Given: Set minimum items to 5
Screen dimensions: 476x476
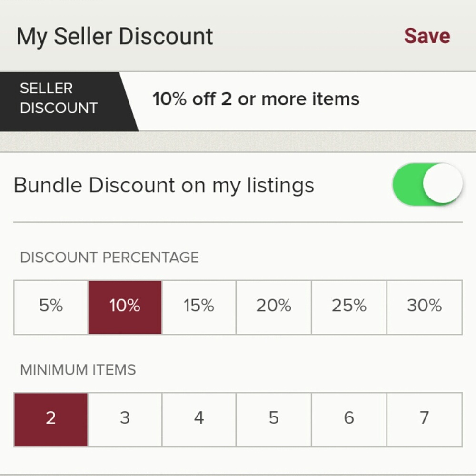Looking at the screenshot, I should click(x=274, y=419).
